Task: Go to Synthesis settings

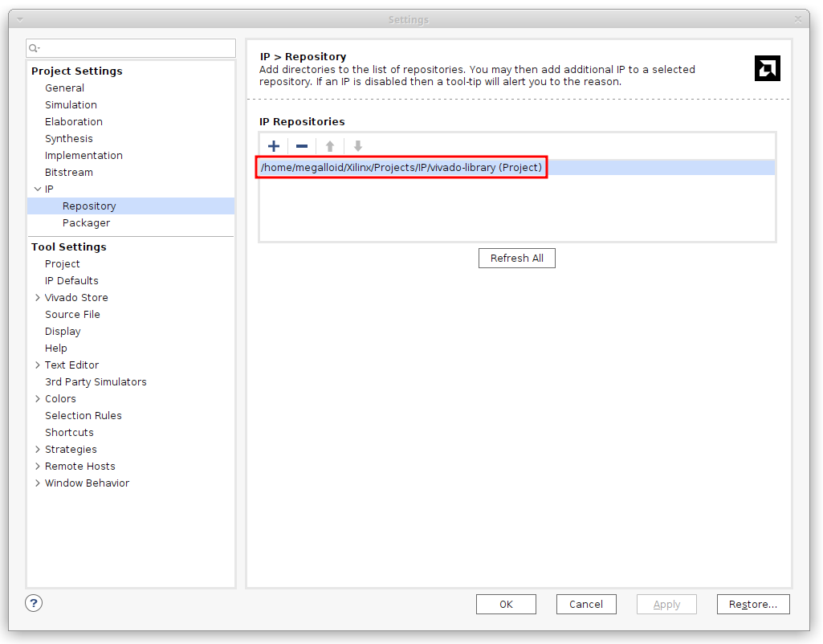Action: (x=69, y=139)
